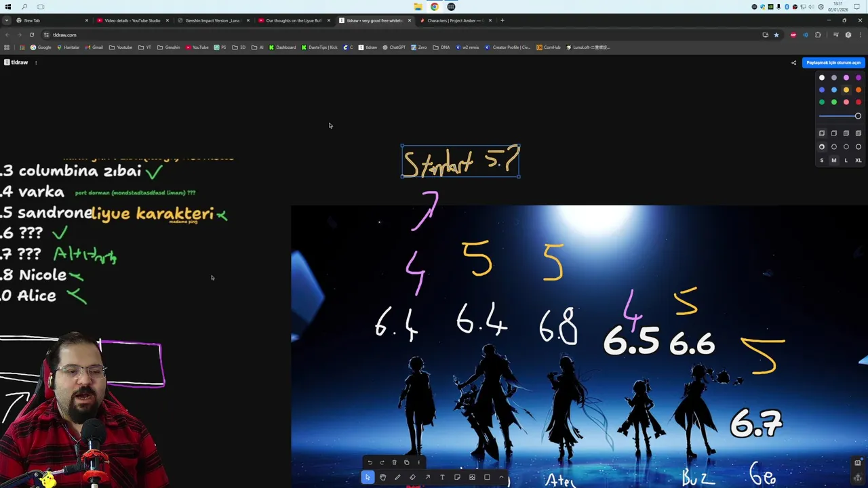The height and width of the screenshot is (488, 868).
Task: Select the handwritten Standart 5.7 shape
Action: pyautogui.click(x=460, y=162)
